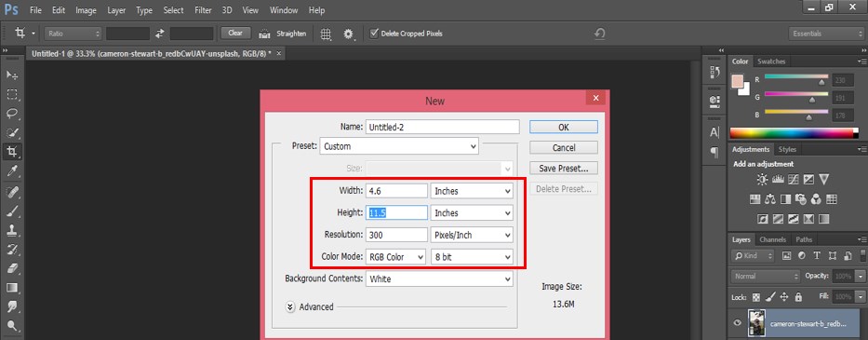Open the Kind layer filter dropdown

(x=752, y=255)
